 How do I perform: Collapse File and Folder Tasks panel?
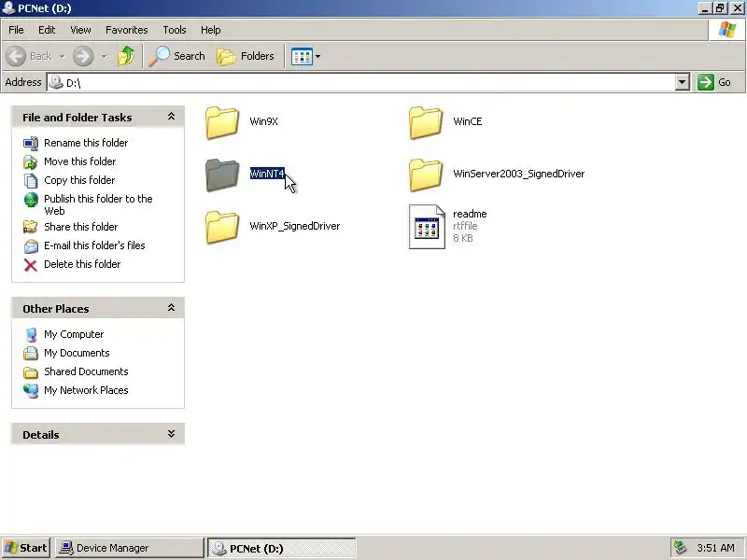pyautogui.click(x=171, y=117)
